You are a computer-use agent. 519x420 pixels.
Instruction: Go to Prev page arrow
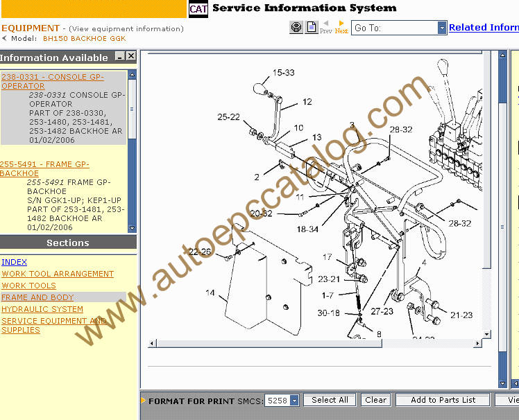(325, 27)
